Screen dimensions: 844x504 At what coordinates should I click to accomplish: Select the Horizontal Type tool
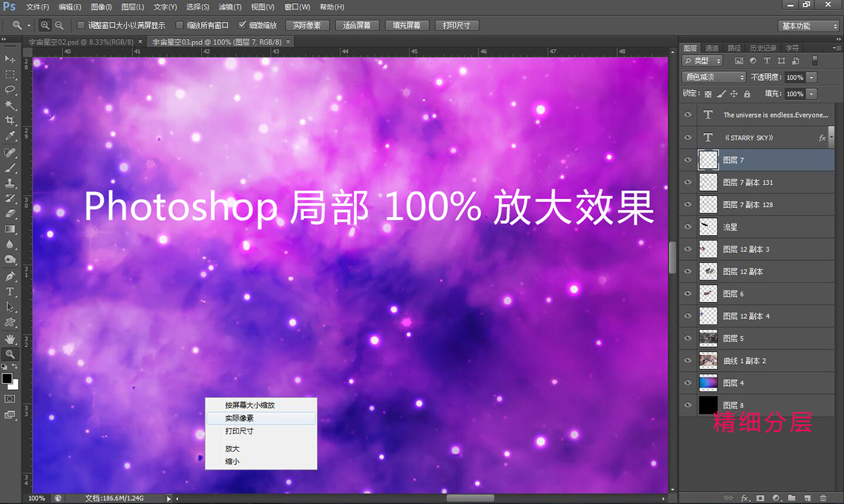(10, 292)
